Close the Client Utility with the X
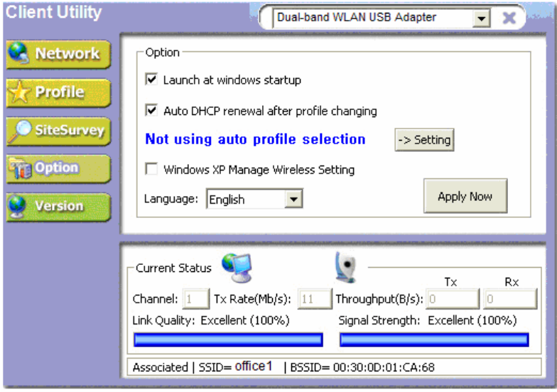The image size is (557, 392). click(x=509, y=17)
